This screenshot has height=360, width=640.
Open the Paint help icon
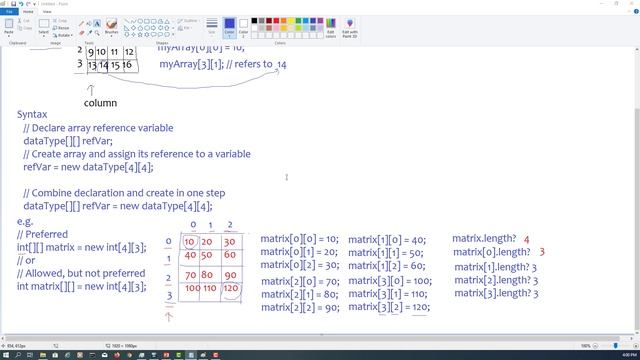coord(636,11)
